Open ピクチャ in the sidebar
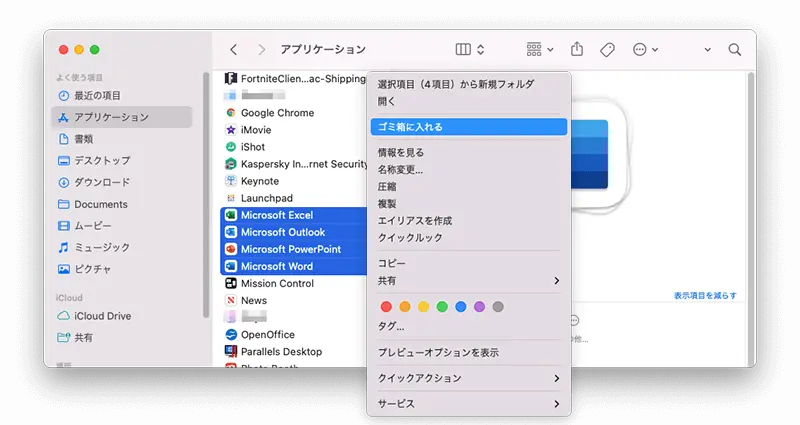This screenshot has height=425, width=800. click(x=121, y=269)
